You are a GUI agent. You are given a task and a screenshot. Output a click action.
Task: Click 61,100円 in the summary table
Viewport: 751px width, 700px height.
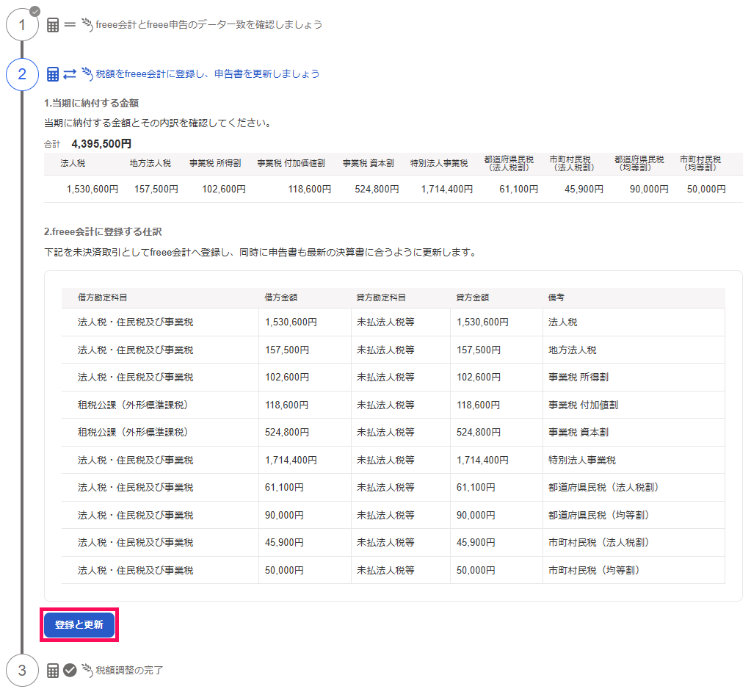click(x=519, y=190)
